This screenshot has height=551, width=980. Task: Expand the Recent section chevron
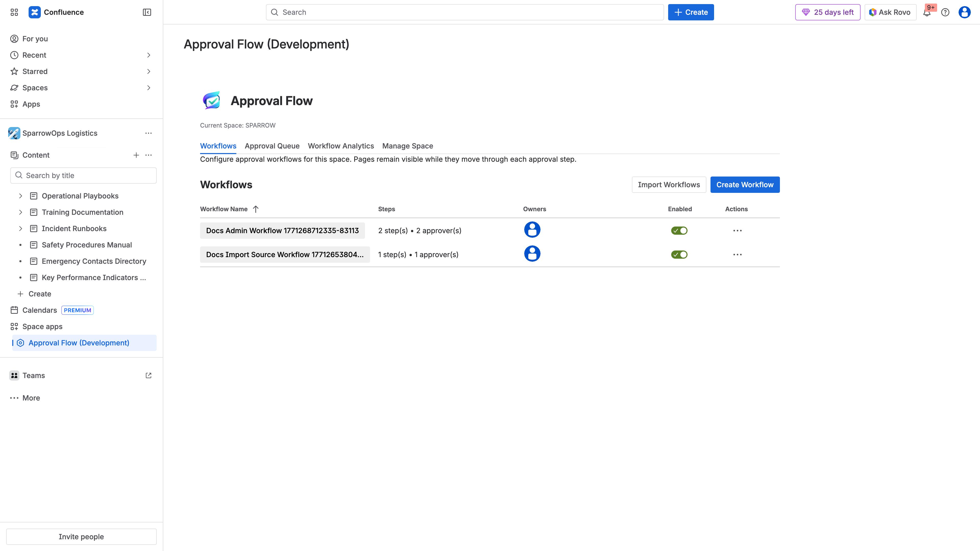pos(149,55)
